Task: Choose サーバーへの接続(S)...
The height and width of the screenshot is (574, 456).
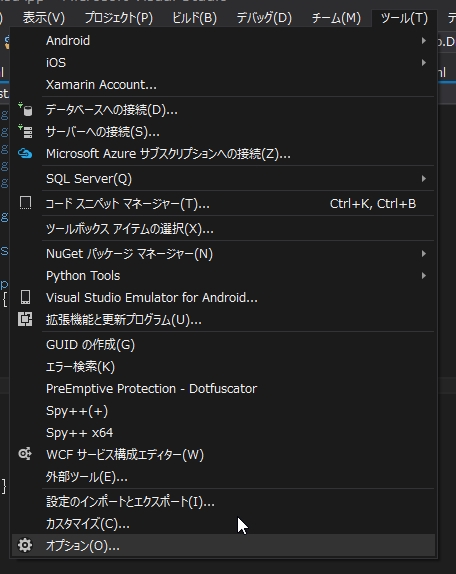Action: pos(223,131)
